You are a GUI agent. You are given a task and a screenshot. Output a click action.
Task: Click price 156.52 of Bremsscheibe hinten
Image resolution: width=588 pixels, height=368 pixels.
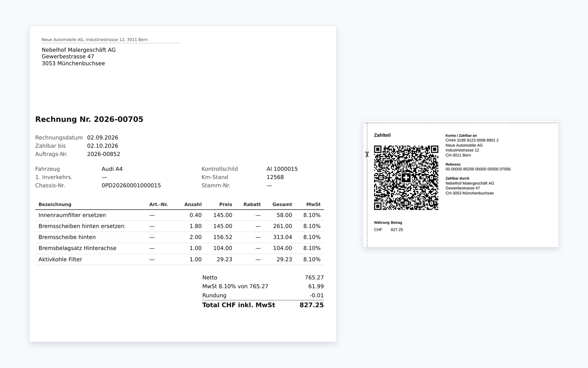(223, 237)
